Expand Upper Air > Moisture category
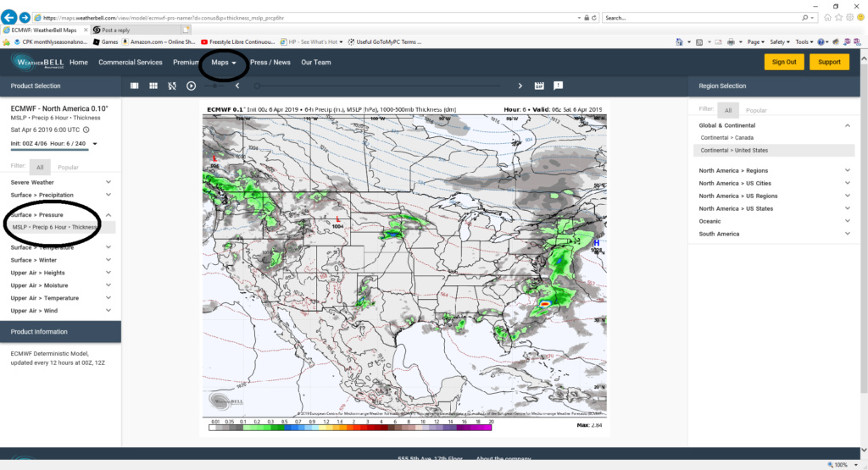This screenshot has width=868, height=470. [x=61, y=285]
